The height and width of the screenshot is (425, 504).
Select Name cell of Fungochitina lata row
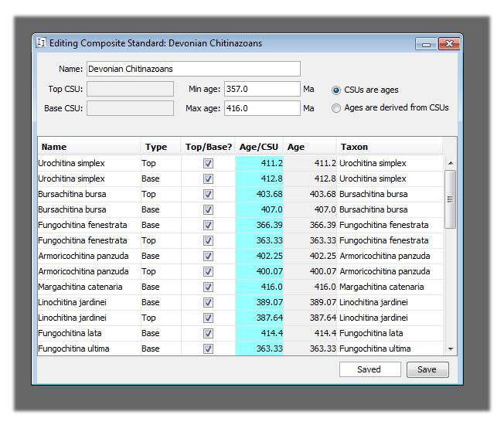(x=89, y=333)
